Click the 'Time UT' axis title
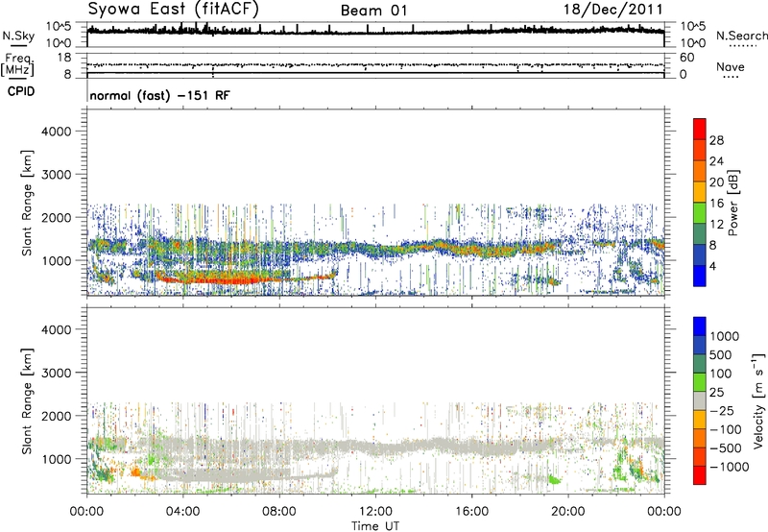The height and width of the screenshot is (532, 768). click(375, 526)
